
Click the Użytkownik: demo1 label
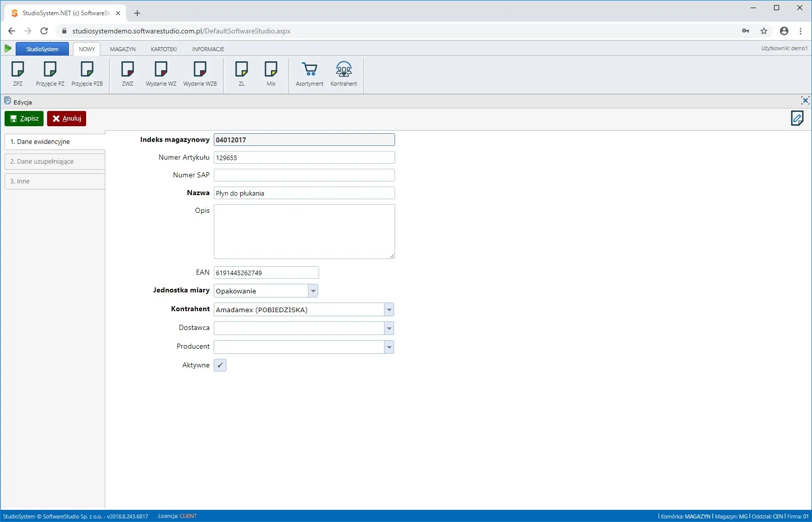pos(784,48)
